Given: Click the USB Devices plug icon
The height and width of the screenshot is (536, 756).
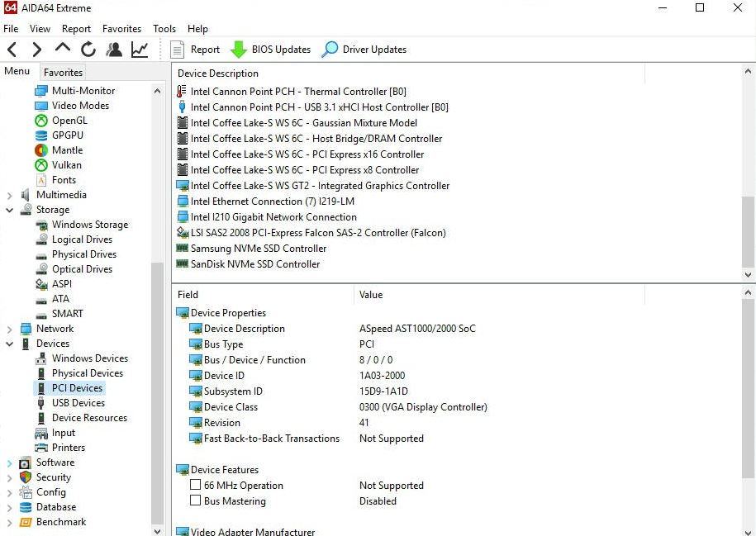Looking at the screenshot, I should pyautogui.click(x=41, y=403).
